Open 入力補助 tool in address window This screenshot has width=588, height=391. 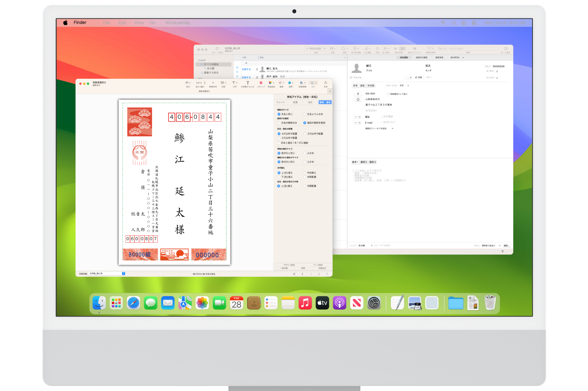[367, 49]
